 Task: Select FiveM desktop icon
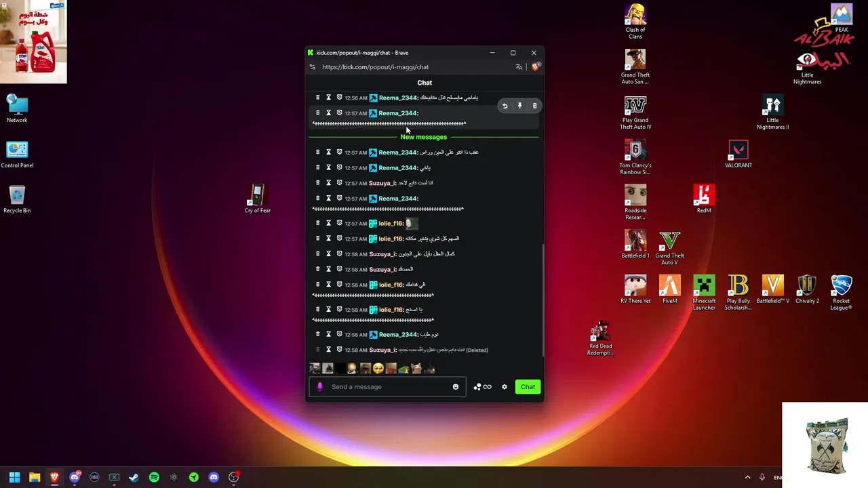669,289
